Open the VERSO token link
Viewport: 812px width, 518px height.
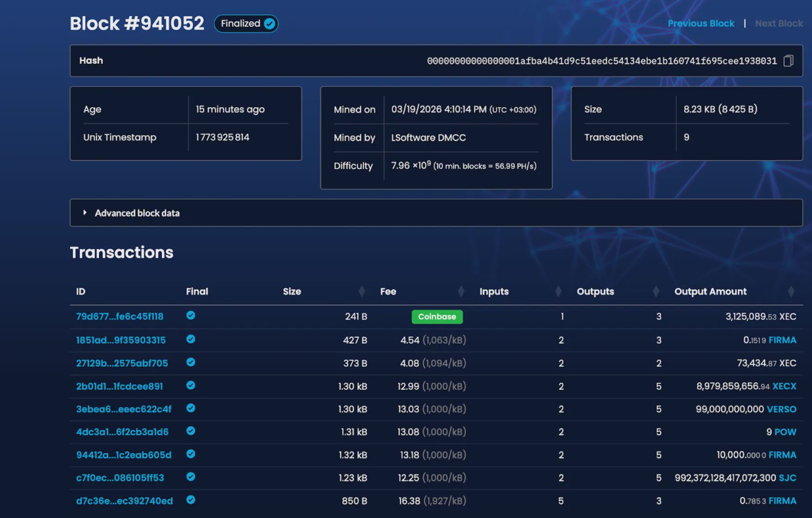781,409
